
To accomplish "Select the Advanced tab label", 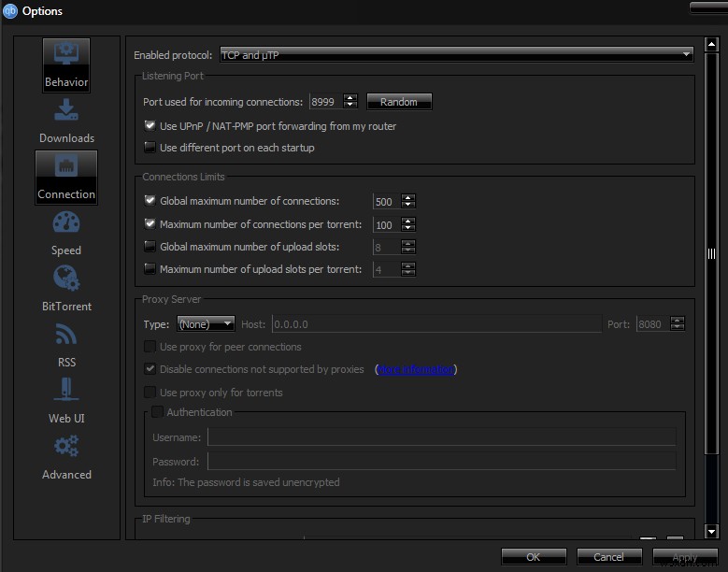I will [x=66, y=475].
